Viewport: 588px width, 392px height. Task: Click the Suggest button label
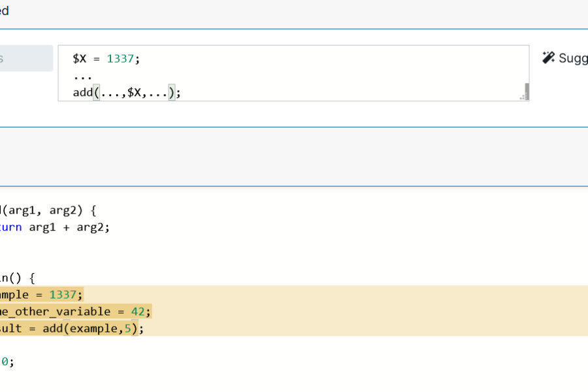click(573, 58)
